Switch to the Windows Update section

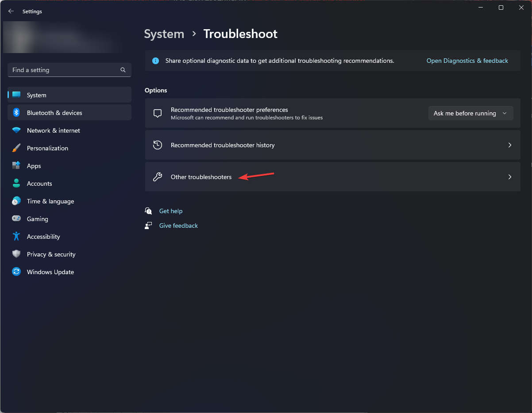pos(50,272)
